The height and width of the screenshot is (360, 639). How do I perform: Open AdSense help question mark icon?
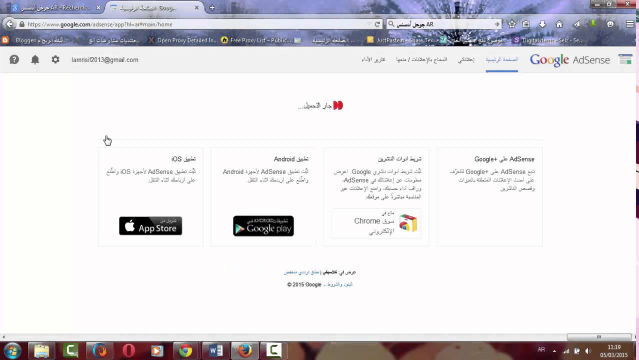click(x=14, y=60)
